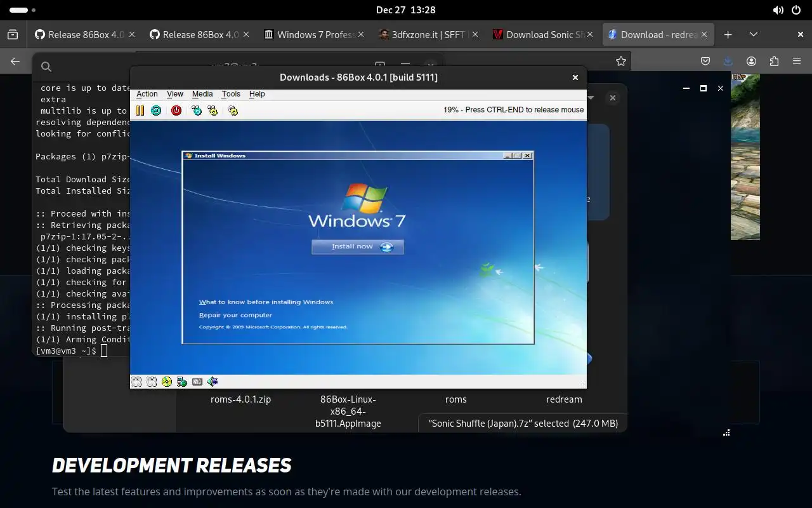Click the terminal search magnifier icon
The width and height of the screenshot is (812, 508).
46,67
